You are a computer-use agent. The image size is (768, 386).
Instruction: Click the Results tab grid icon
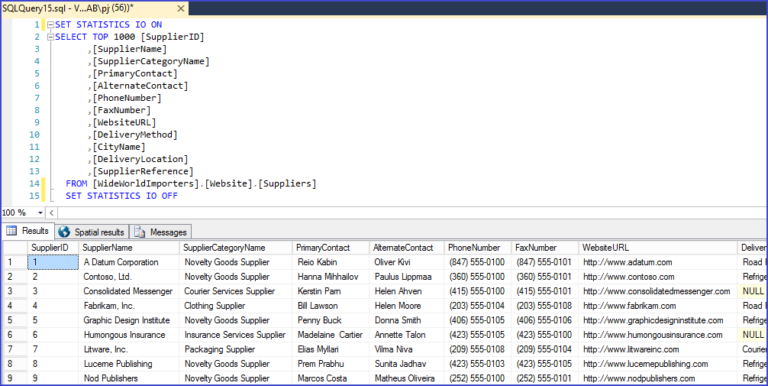[12, 231]
